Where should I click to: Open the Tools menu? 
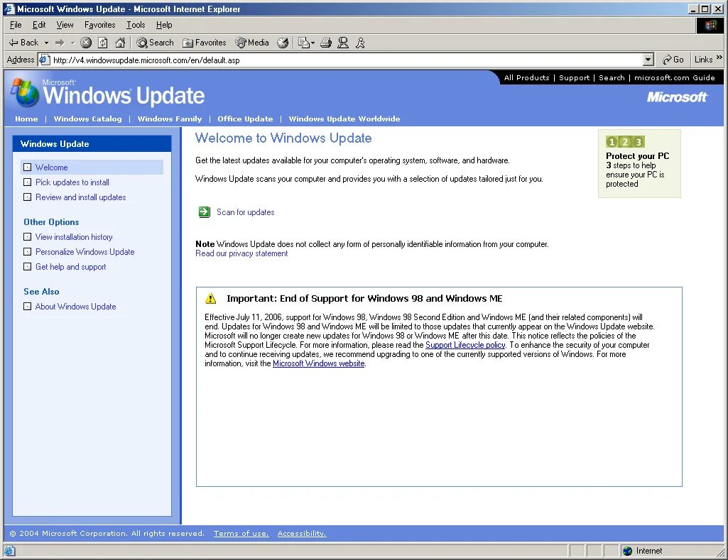tap(136, 25)
